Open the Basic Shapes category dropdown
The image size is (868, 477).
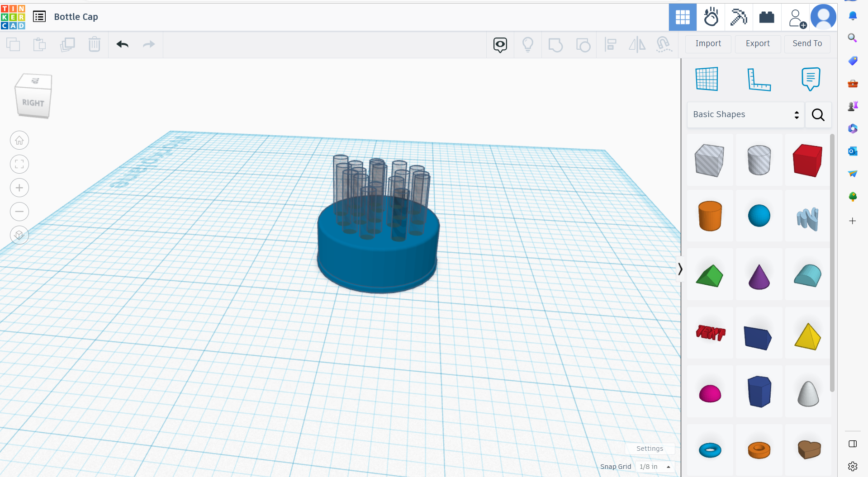745,114
